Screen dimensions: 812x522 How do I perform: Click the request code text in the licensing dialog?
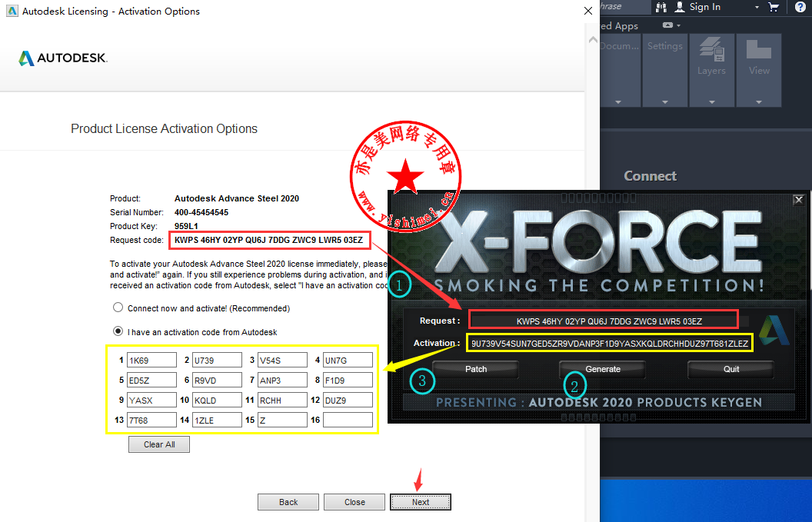pyautogui.click(x=269, y=240)
